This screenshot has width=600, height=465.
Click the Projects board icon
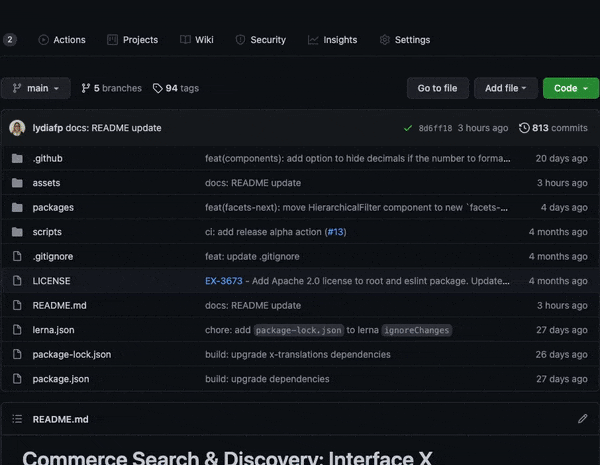click(112, 40)
